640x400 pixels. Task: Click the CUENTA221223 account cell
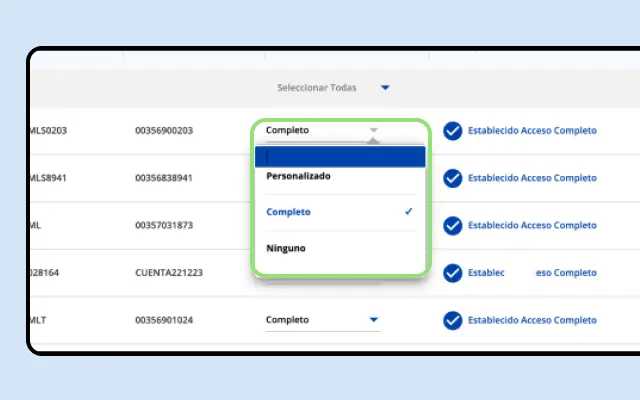[169, 273]
